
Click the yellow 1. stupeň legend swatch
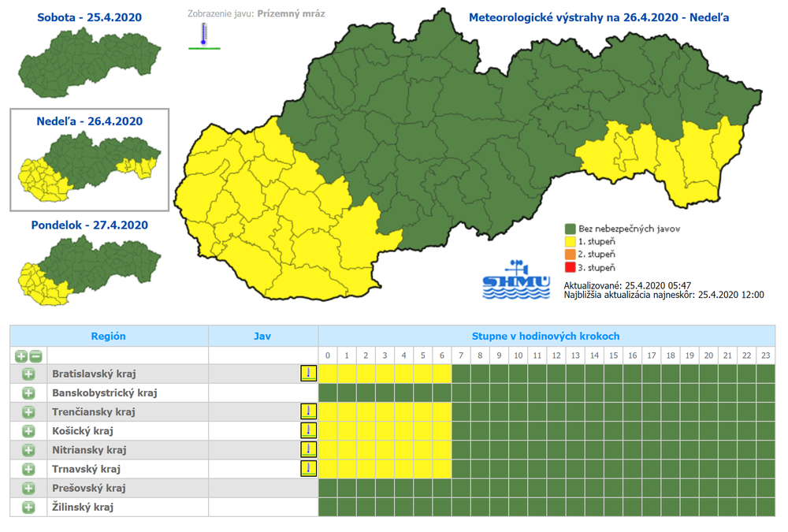coord(571,241)
